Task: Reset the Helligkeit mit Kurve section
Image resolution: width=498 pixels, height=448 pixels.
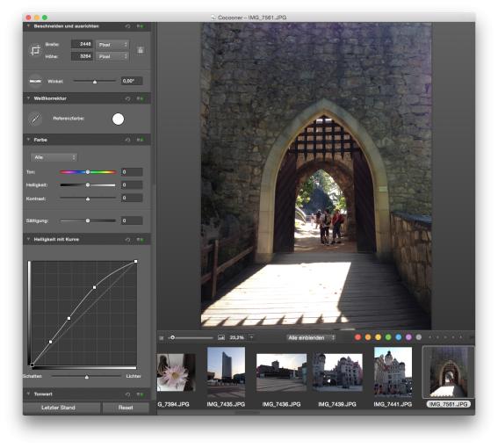Action: [x=127, y=240]
